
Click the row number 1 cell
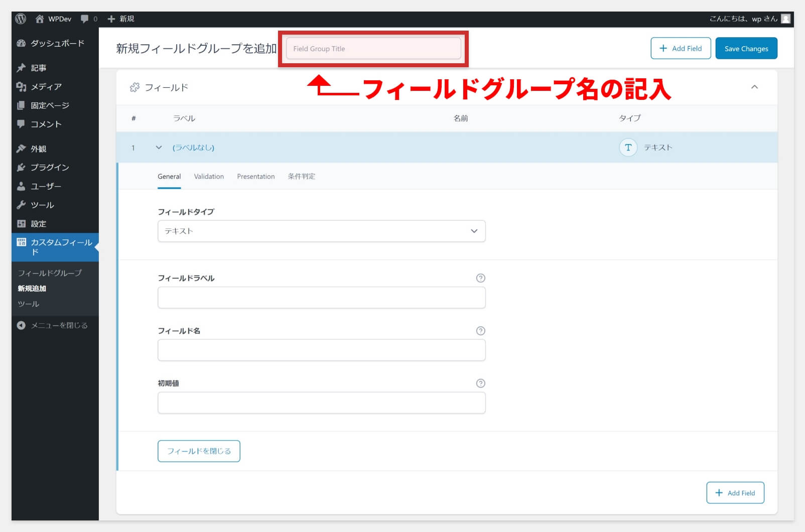[x=133, y=148]
